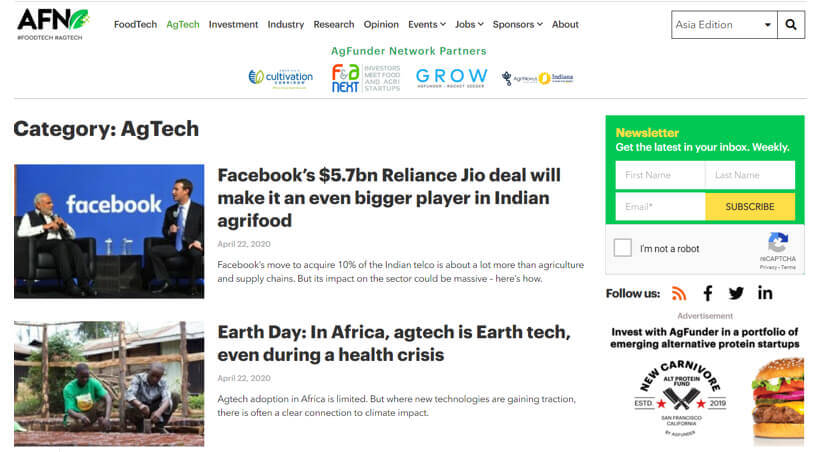Expand the Jobs menu dropdown
This screenshot has width=820, height=452.
pyautogui.click(x=469, y=25)
